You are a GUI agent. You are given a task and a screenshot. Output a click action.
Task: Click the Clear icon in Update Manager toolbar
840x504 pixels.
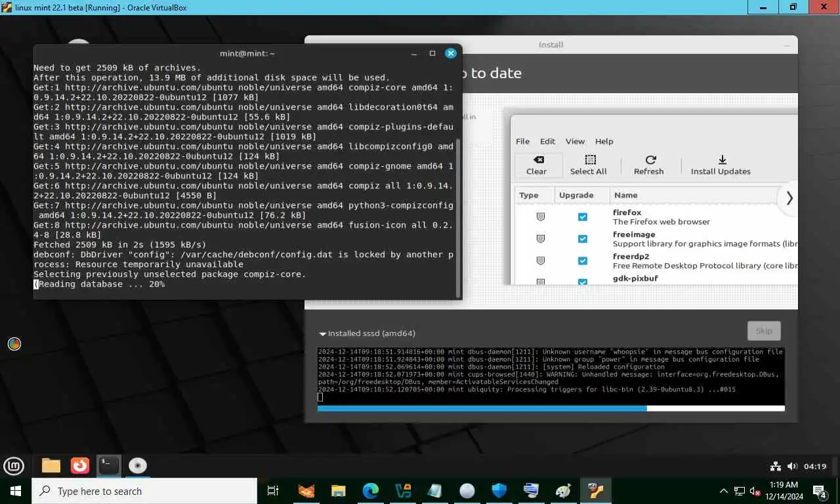(x=538, y=165)
